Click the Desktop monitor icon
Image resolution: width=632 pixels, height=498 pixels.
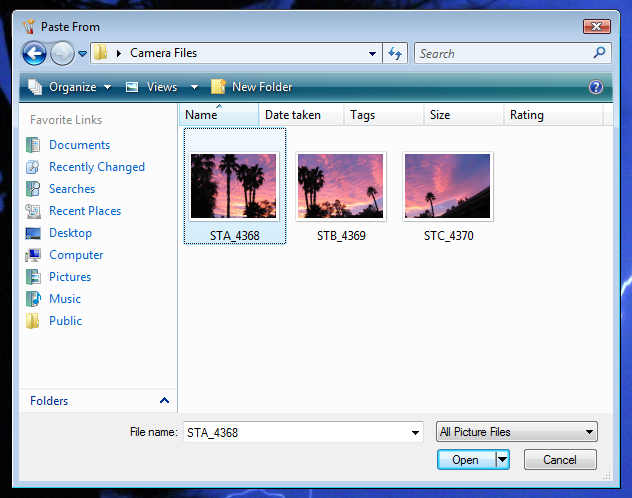point(33,233)
